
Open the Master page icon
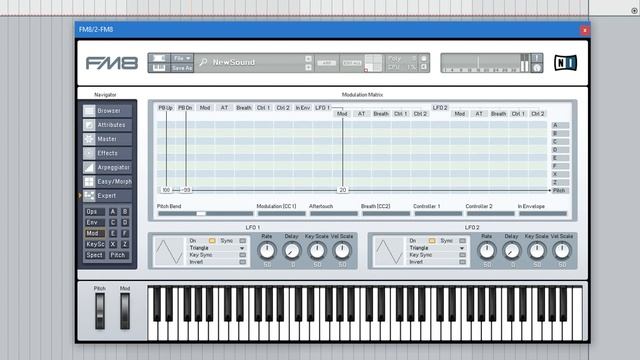89,139
